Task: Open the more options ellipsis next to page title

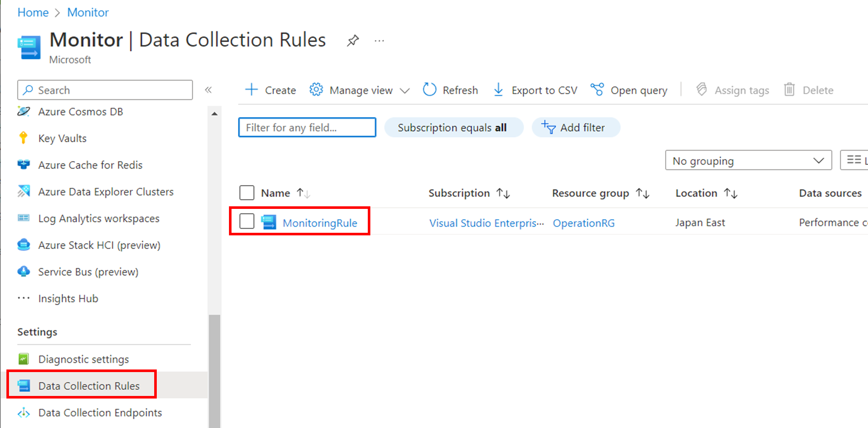Action: click(x=379, y=41)
